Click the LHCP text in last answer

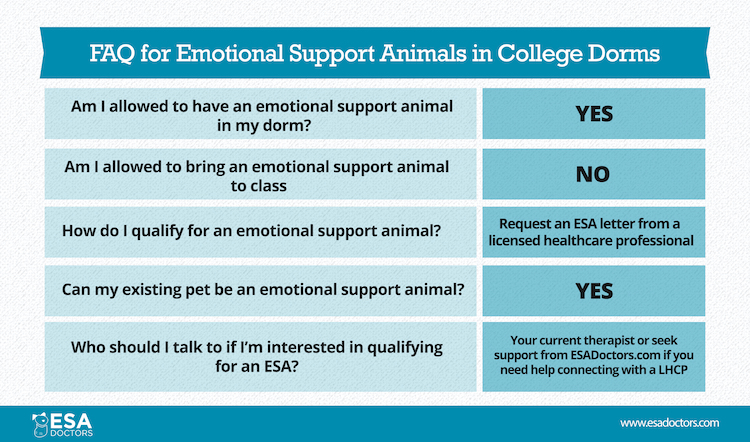[672, 370]
